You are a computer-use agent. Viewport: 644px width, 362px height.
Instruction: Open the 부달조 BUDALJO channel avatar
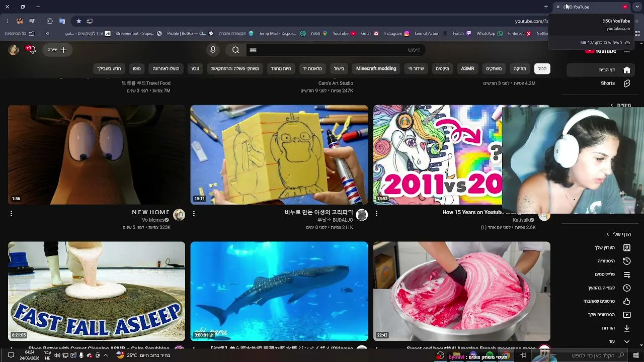coord(362,215)
